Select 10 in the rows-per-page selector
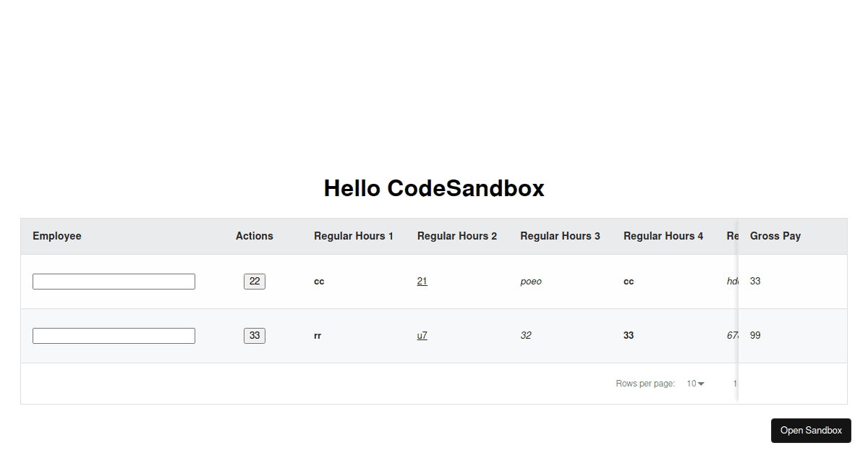The image size is (868, 456). click(x=691, y=383)
